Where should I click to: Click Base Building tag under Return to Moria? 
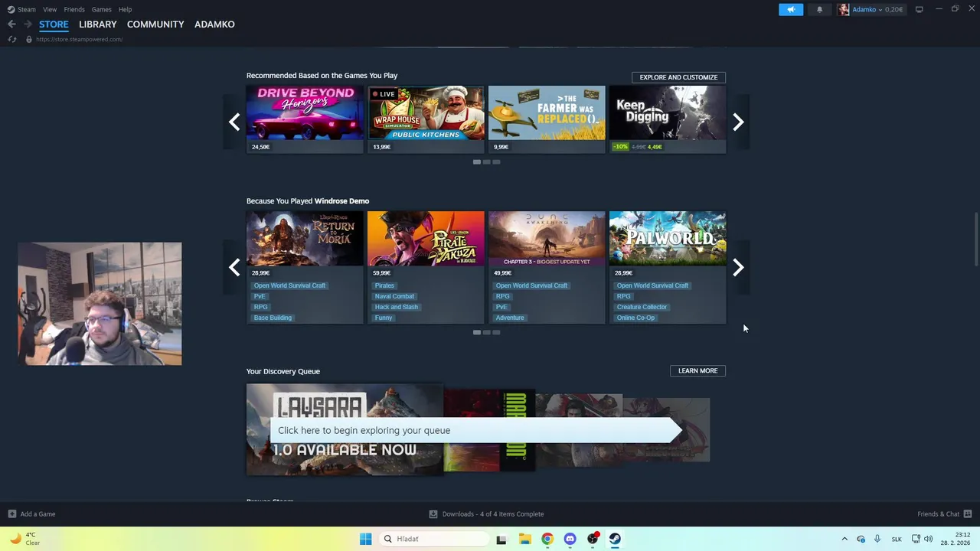point(273,318)
